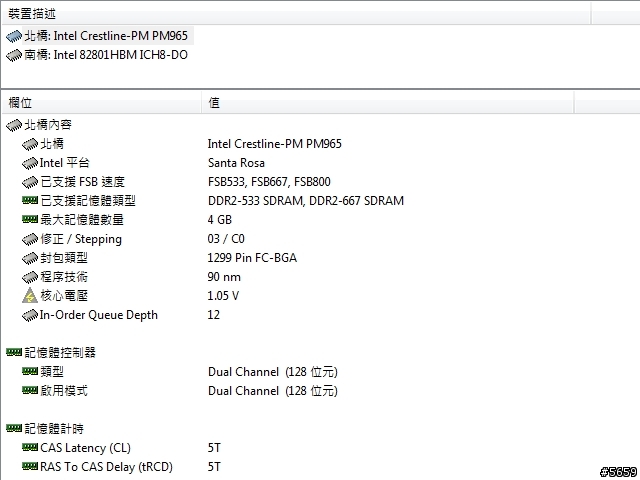640x480 pixels.
Task: Click the value Intel Crestline-PM PM965 in 值 column
Action: click(274, 144)
